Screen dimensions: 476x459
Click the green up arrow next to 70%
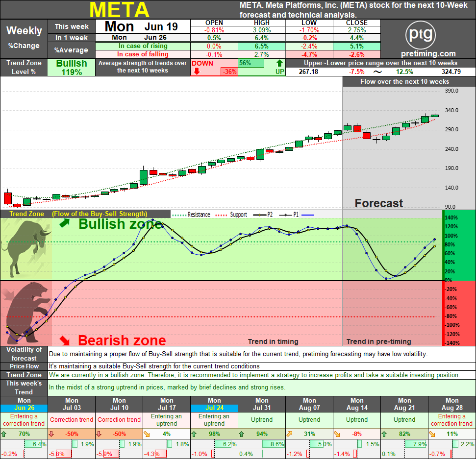pos(4,434)
